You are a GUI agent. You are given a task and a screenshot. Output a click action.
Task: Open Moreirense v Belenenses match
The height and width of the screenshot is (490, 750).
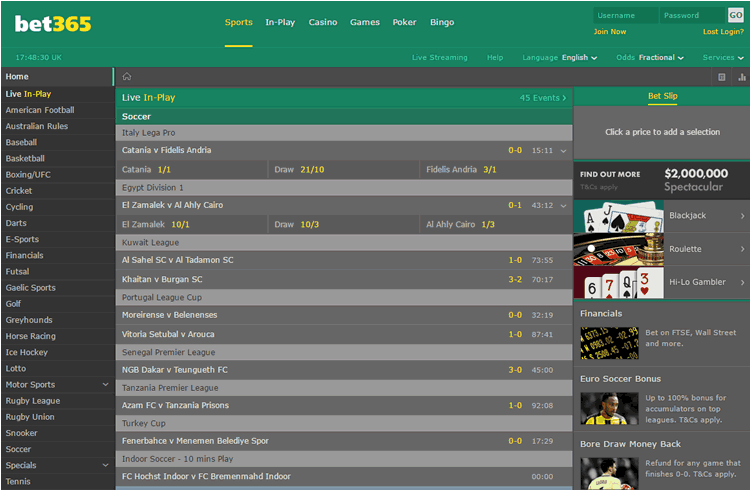[344, 315]
